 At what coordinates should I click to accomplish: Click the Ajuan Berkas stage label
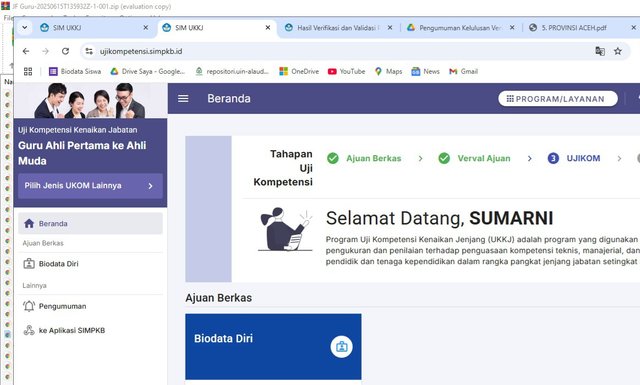coord(373,158)
